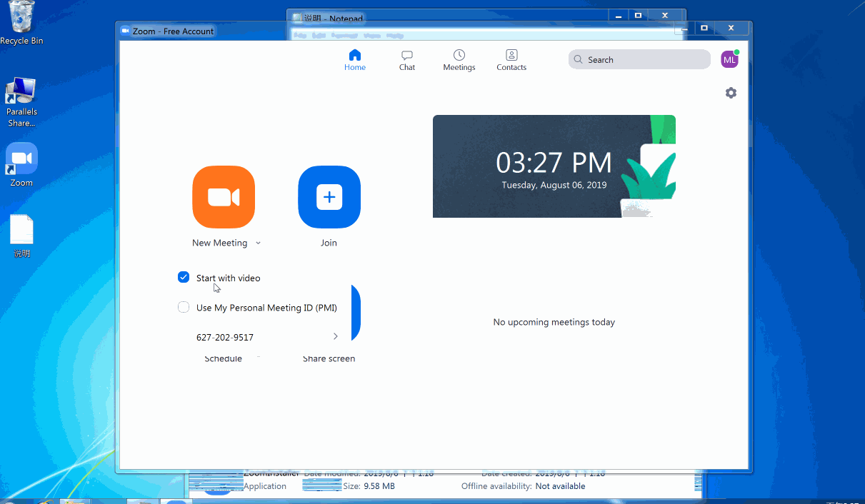Click No upcoming meetings today text
Image resolution: width=865 pixels, height=504 pixels.
click(x=554, y=322)
